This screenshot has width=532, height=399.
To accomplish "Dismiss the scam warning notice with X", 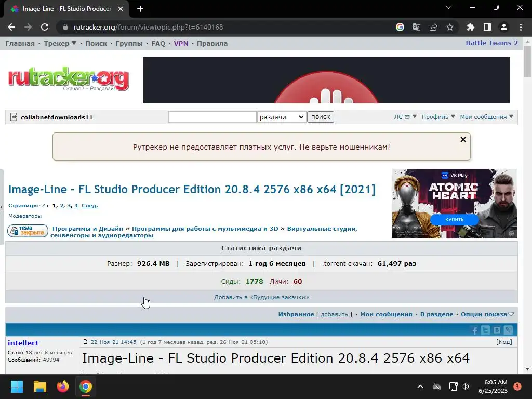I will click(463, 139).
